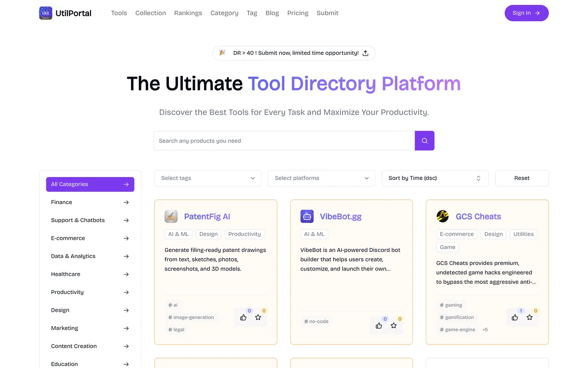The height and width of the screenshot is (368, 588).
Task: Click the Sign In button
Action: tap(526, 13)
